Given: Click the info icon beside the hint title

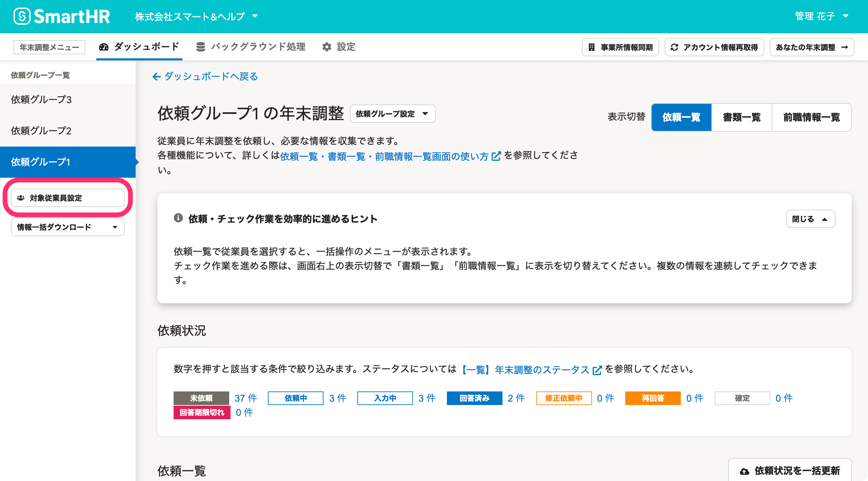Looking at the screenshot, I should [x=178, y=218].
